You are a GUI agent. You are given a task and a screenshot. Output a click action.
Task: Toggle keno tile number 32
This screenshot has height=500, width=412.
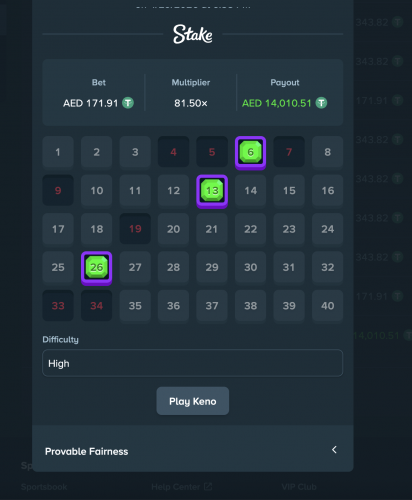tap(328, 267)
